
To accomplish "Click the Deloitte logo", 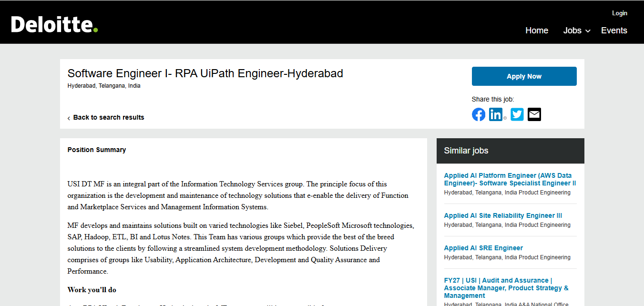I will coord(54,24).
